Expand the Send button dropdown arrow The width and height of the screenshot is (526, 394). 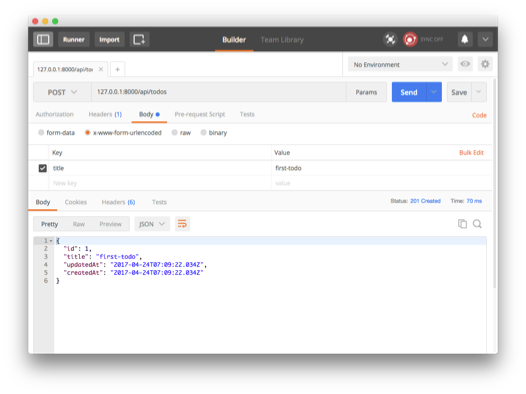click(x=434, y=92)
